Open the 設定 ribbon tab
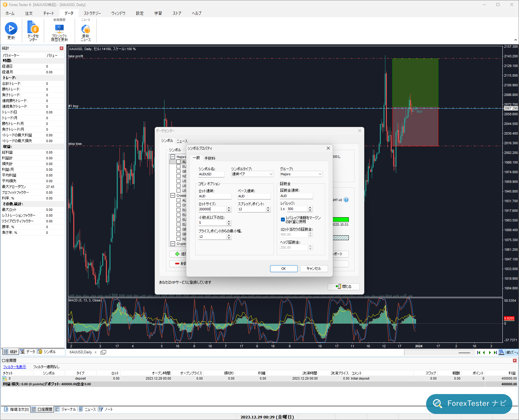Image resolution: width=519 pixels, height=420 pixels. coord(140,13)
